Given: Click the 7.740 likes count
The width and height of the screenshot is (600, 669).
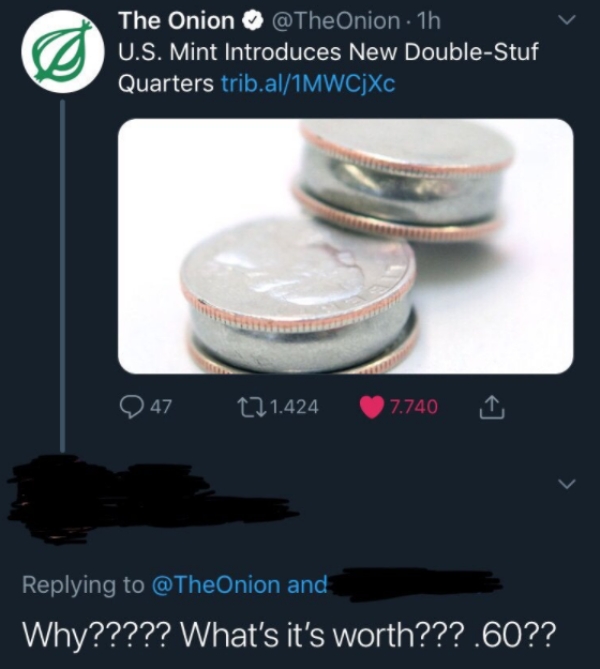Looking at the screenshot, I should coord(412,407).
